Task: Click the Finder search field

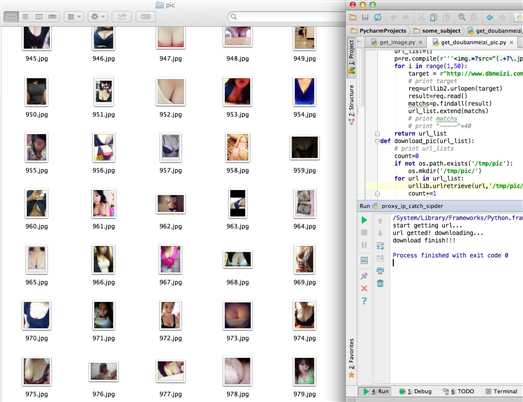Action: tap(287, 16)
